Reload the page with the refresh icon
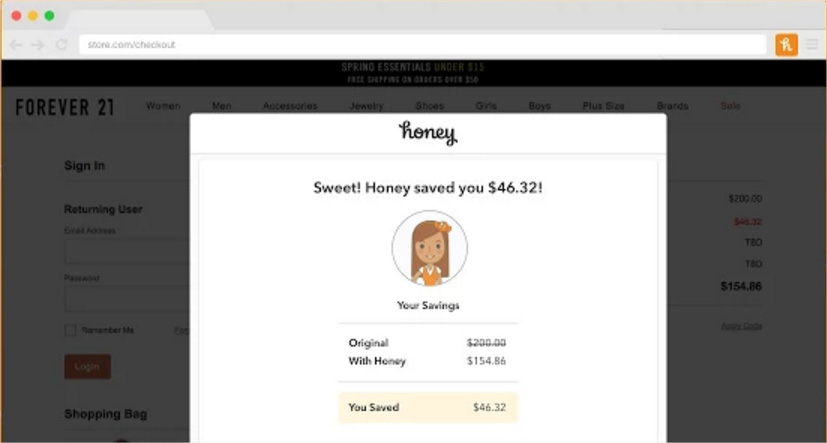Screen dimensions: 827x443 pos(61,45)
